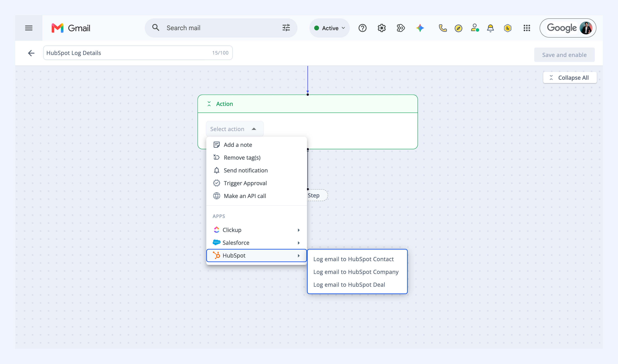Click the Remove tag(s) icon
The height and width of the screenshot is (364, 618).
(216, 157)
